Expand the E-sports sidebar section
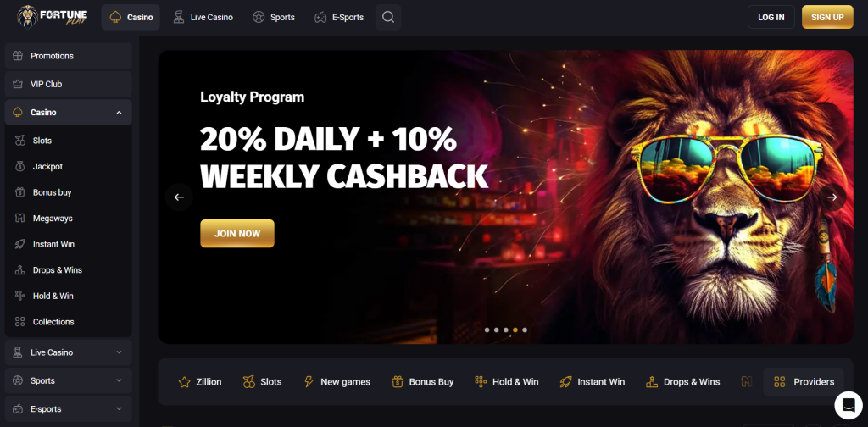Screen dimensions: 868x427 click(x=119, y=408)
